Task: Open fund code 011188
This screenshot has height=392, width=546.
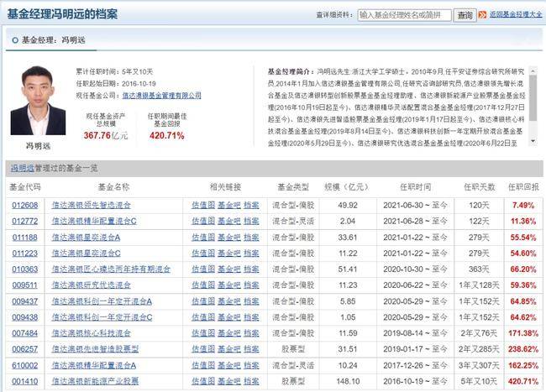Action: [x=24, y=238]
